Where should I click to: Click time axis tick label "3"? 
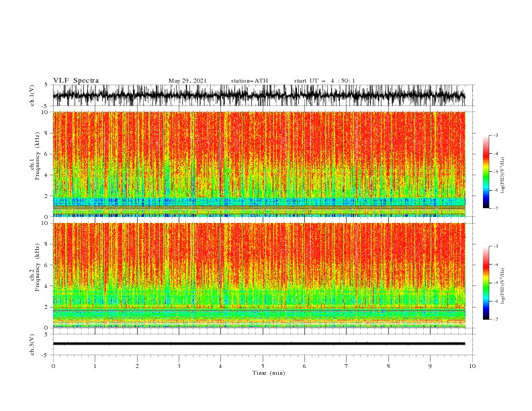pos(179,366)
